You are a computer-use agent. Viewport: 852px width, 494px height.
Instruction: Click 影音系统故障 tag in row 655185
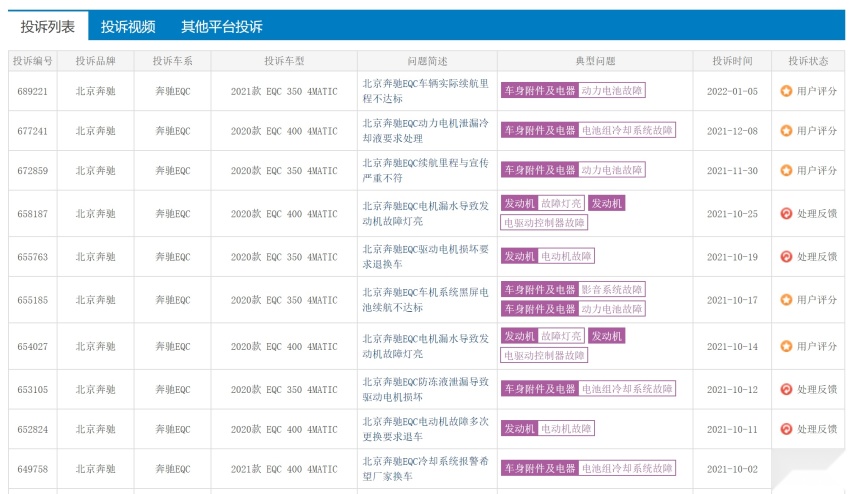[x=612, y=290]
